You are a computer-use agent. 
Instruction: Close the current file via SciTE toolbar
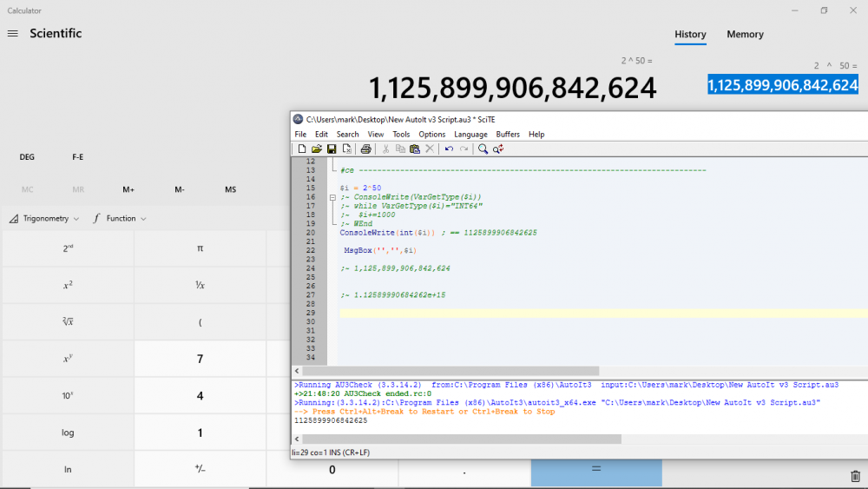[346, 149]
